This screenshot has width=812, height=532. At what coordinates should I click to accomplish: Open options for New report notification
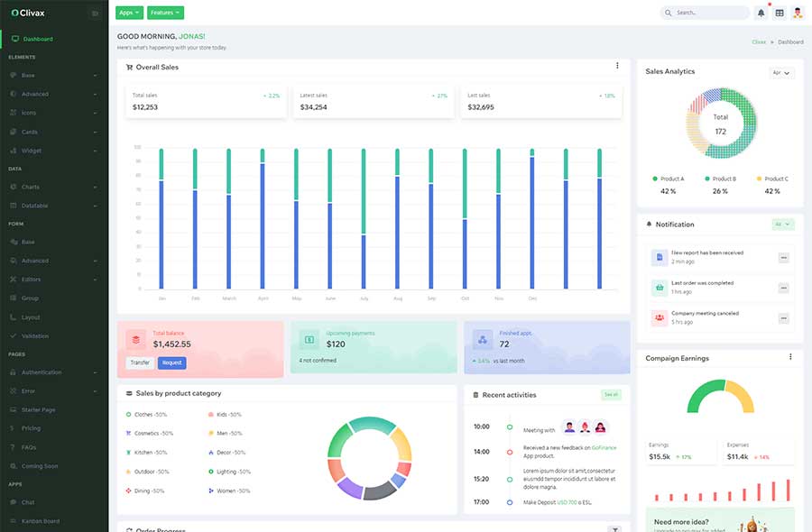783,258
